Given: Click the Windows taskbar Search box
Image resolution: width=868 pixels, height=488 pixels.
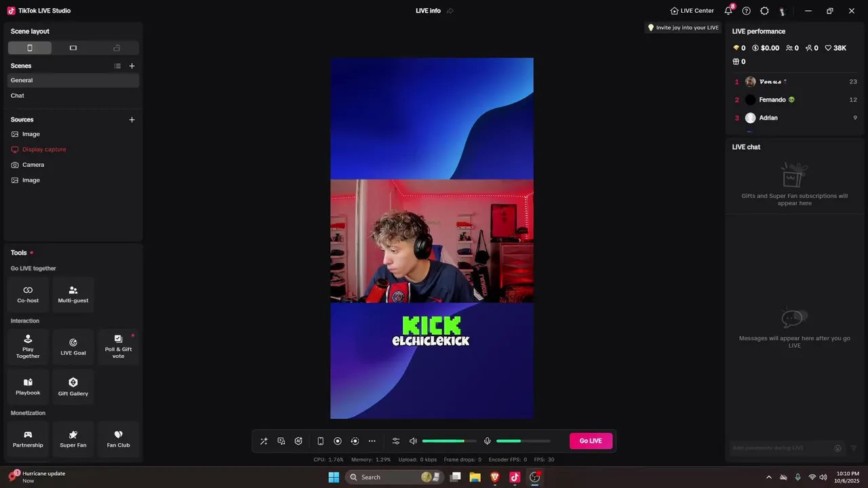Looking at the screenshot, I should coord(395,477).
